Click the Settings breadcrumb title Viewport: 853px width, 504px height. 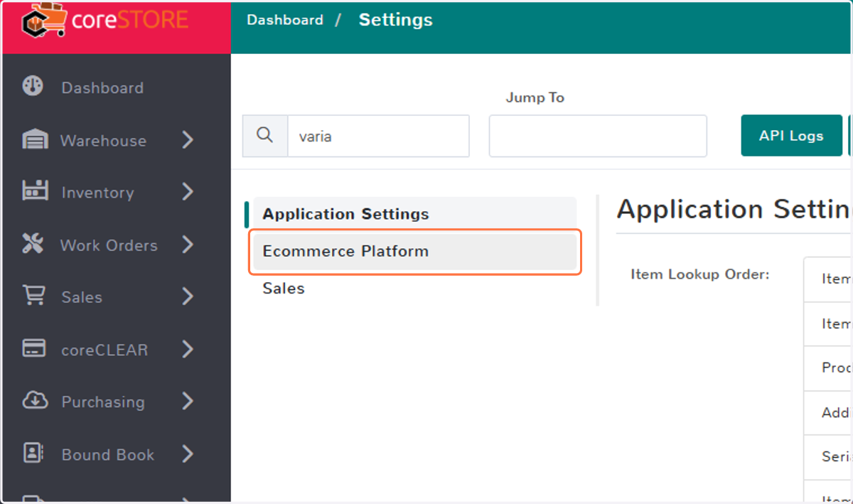(395, 20)
